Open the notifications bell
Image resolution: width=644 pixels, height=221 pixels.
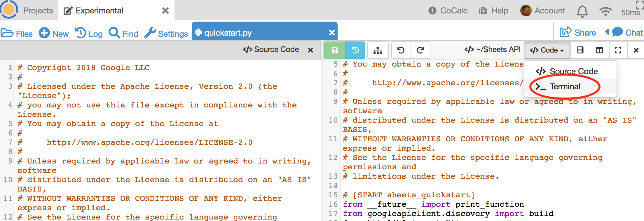coord(582,11)
